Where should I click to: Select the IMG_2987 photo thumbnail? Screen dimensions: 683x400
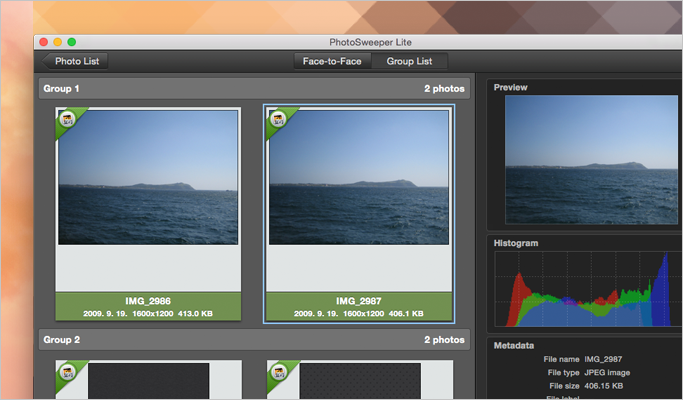point(359,177)
